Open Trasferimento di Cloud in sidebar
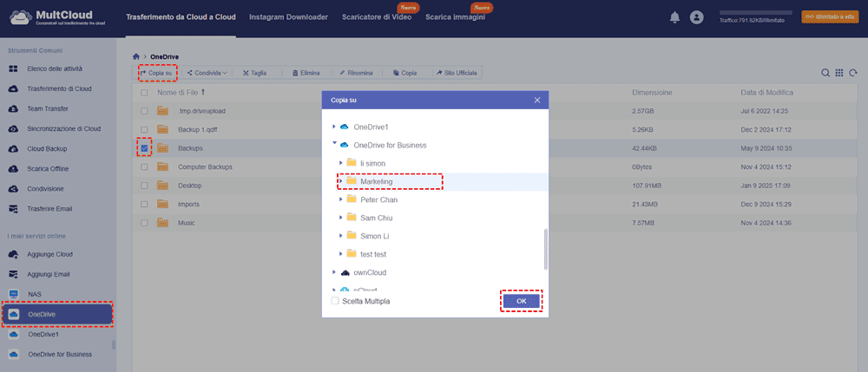The width and height of the screenshot is (868, 372). (57, 89)
